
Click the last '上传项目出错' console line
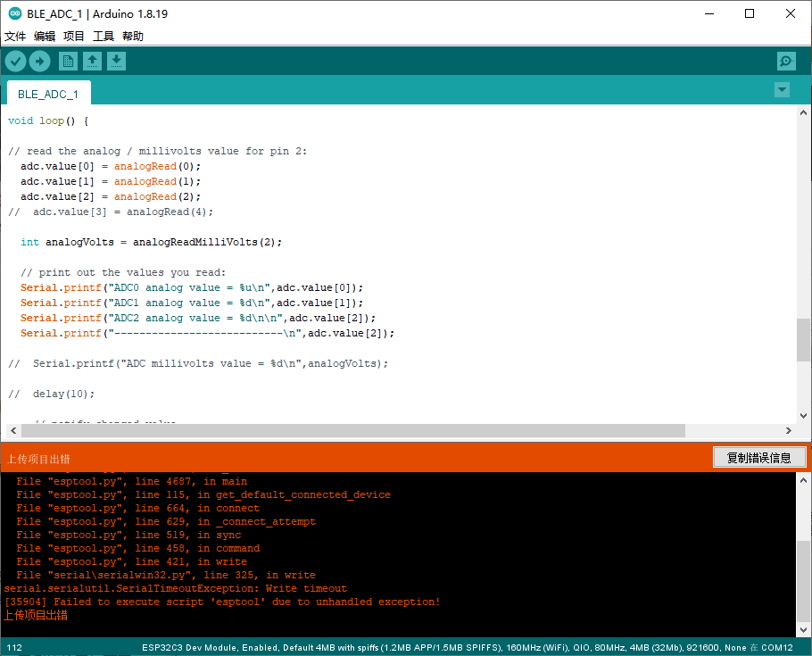(x=36, y=616)
